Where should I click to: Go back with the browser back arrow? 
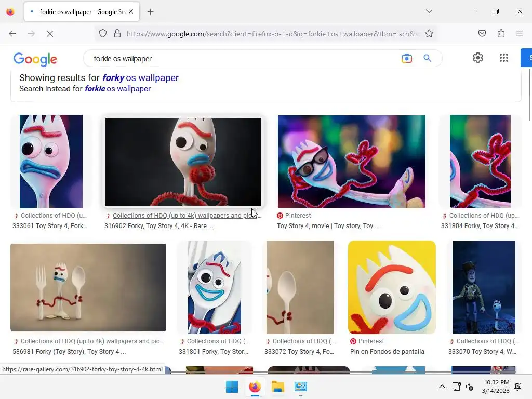click(12, 34)
